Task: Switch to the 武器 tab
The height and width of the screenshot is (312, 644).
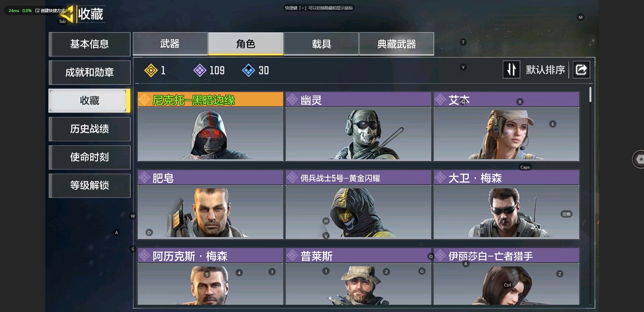Action: click(170, 44)
